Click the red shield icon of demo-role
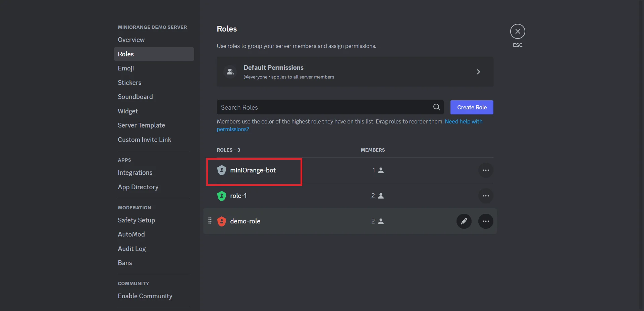This screenshot has width=644, height=311. 222,221
